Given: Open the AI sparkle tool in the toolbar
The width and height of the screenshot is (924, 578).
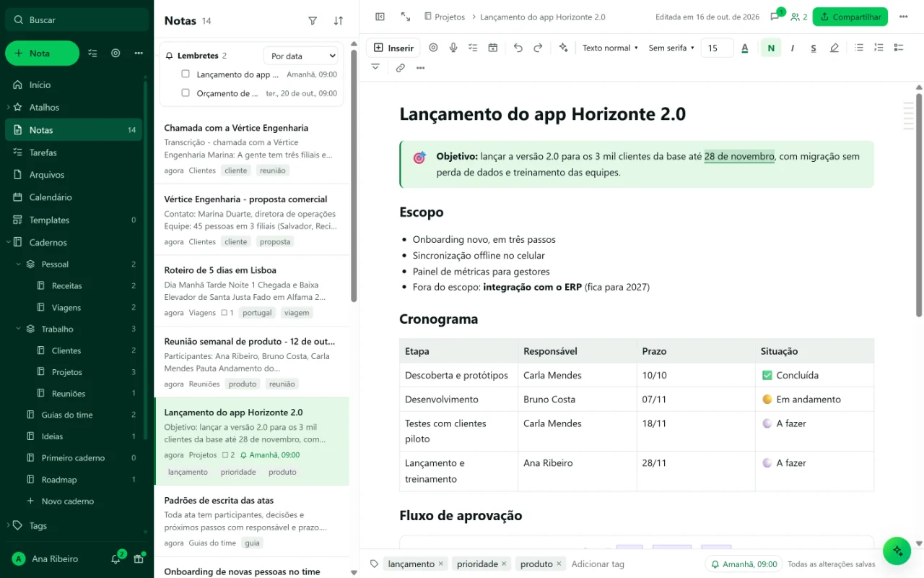Looking at the screenshot, I should pos(564,48).
